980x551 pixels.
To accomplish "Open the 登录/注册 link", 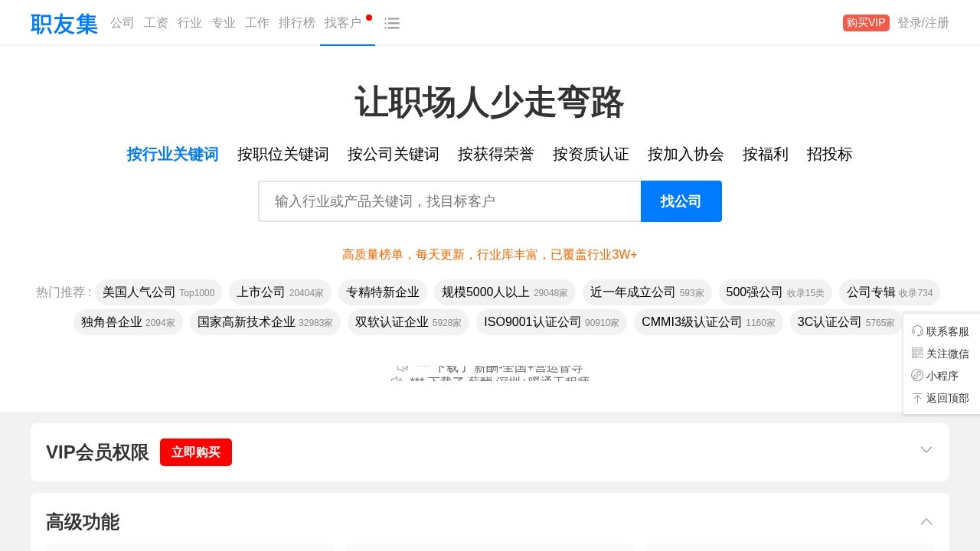I will pyautogui.click(x=923, y=23).
